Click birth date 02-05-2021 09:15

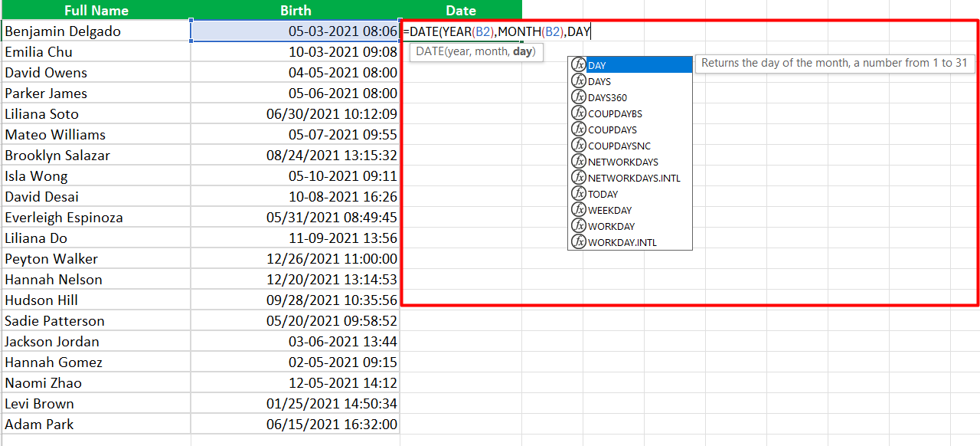tap(296, 362)
